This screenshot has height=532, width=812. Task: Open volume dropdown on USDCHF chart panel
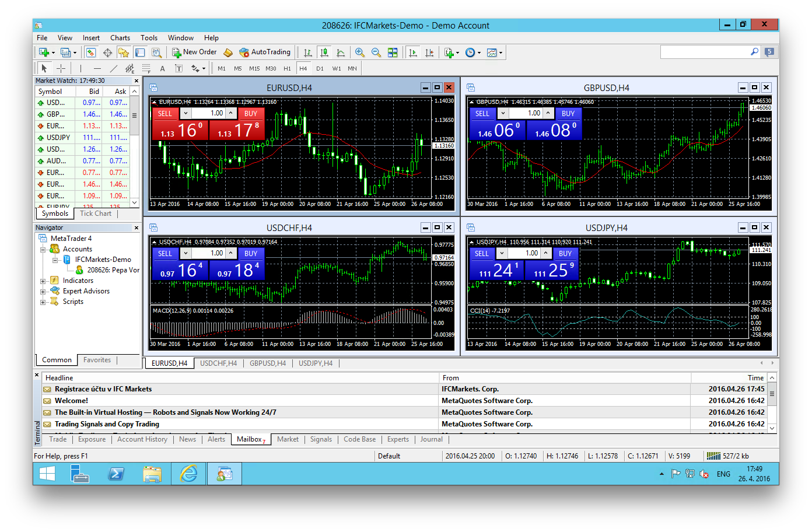click(x=185, y=253)
